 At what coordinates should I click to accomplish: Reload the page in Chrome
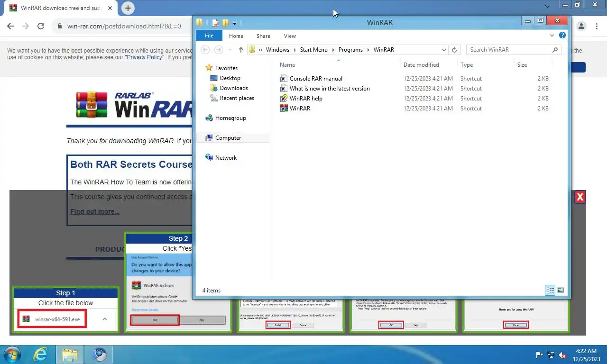pos(41,26)
